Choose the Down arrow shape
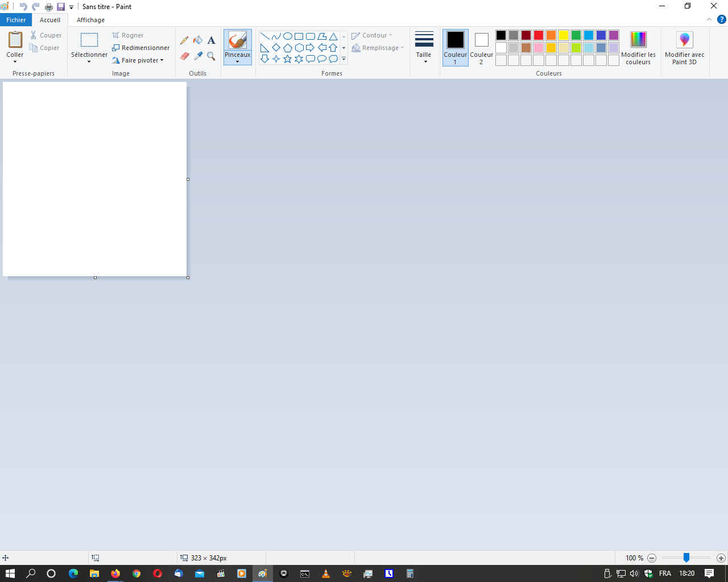Screen dimensions: 728x582 click(x=265, y=59)
